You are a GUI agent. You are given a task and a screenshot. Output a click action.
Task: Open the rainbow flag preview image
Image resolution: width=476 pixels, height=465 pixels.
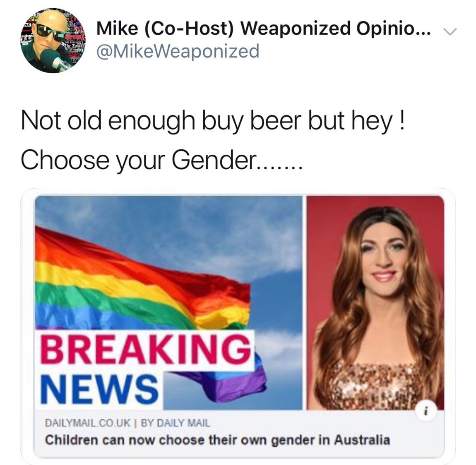[x=168, y=303]
